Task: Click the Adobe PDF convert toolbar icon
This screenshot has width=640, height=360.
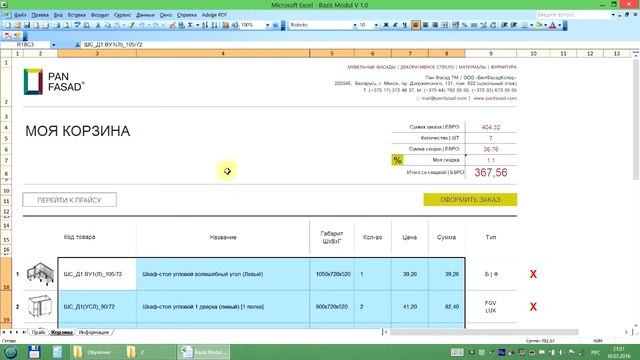Action: point(7,36)
